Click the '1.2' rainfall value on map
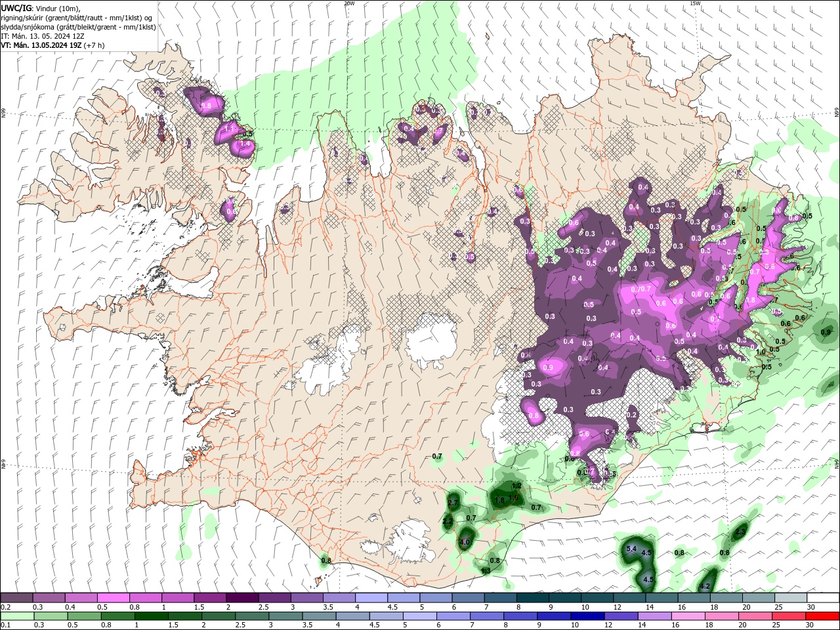840x630 pixels. coord(516,486)
